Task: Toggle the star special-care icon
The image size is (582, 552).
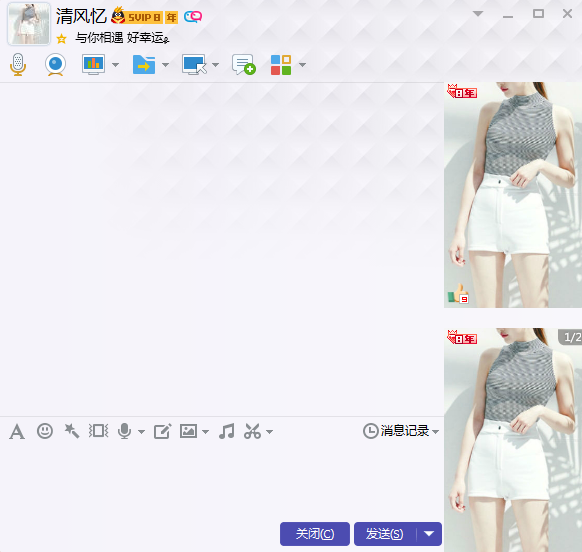Action: 62,39
